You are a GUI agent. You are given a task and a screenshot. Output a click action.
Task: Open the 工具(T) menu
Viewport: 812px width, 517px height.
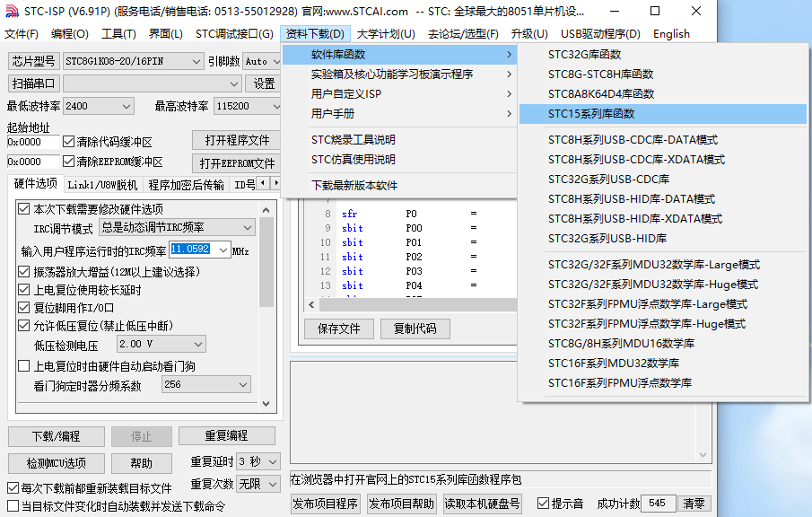[x=118, y=34]
